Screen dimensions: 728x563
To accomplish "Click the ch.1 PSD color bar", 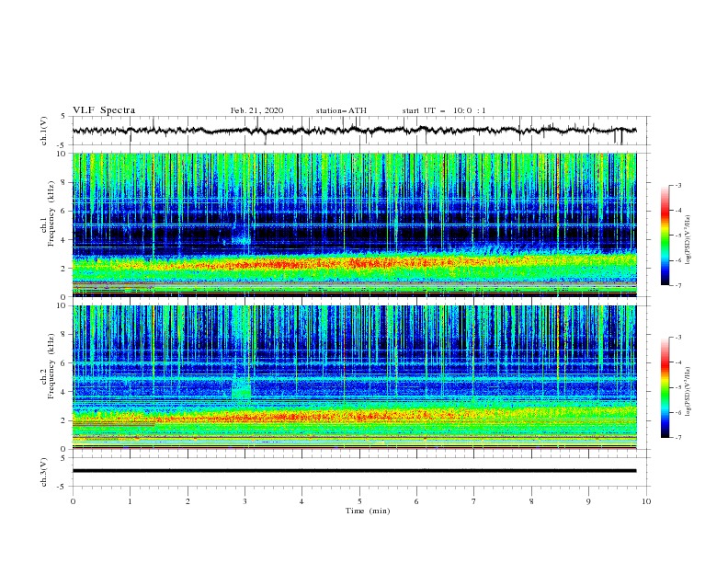I will (x=665, y=236).
